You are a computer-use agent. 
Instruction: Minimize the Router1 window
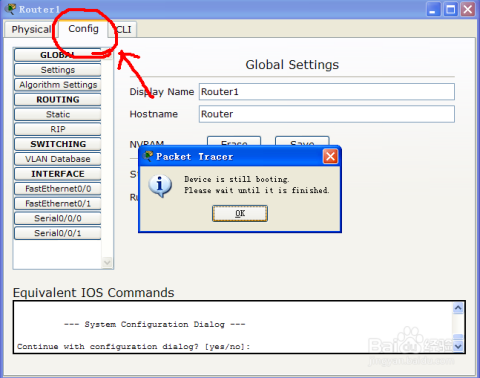pos(434,9)
